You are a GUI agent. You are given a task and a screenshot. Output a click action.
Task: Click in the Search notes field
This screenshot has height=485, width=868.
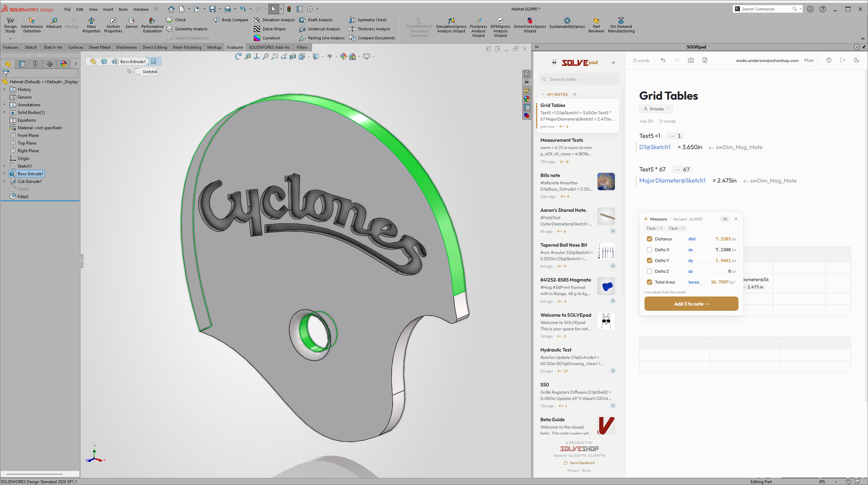click(579, 79)
